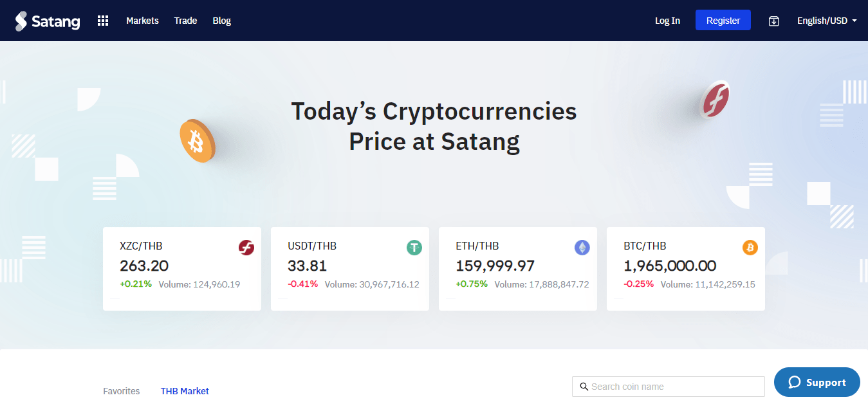The image size is (868, 402).
Task: Click the chat bubble on Support button
Action: (x=795, y=381)
